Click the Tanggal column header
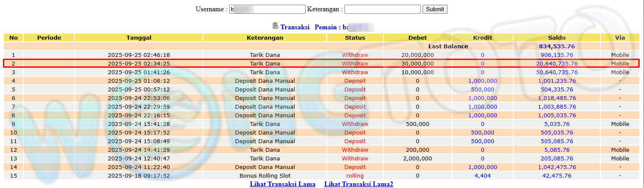 click(139, 38)
